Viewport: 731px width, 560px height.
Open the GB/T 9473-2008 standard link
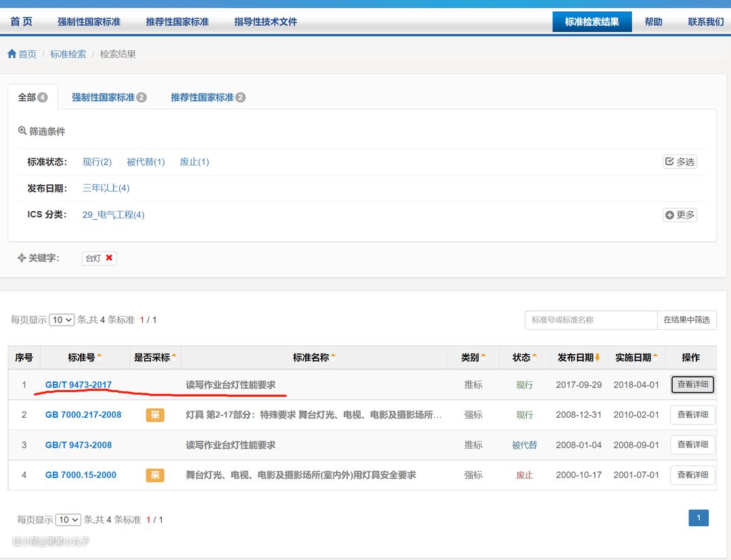pos(79,445)
